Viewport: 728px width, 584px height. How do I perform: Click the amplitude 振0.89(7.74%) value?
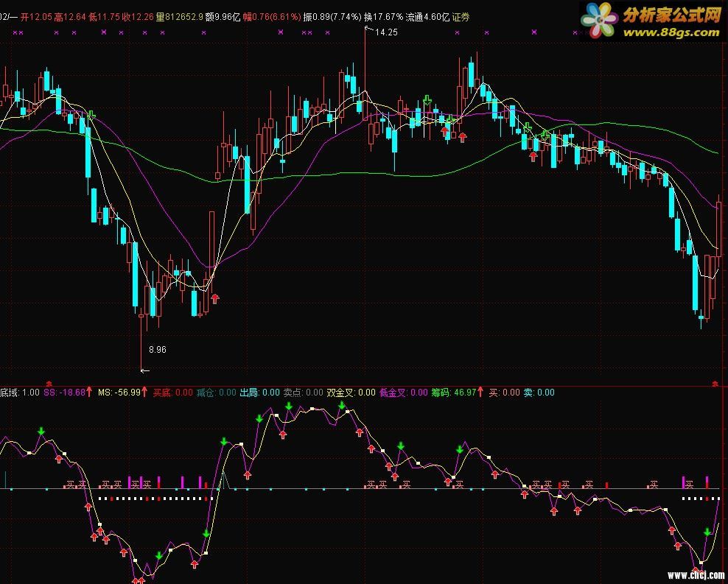click(x=332, y=18)
